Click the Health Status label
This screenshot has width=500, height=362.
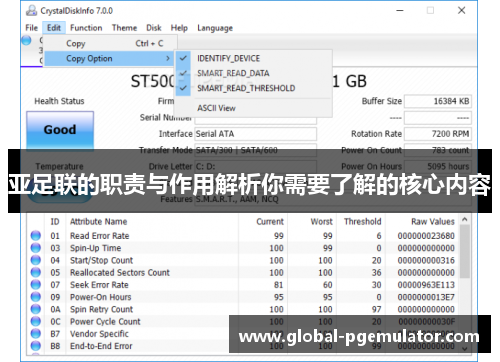click(x=59, y=101)
